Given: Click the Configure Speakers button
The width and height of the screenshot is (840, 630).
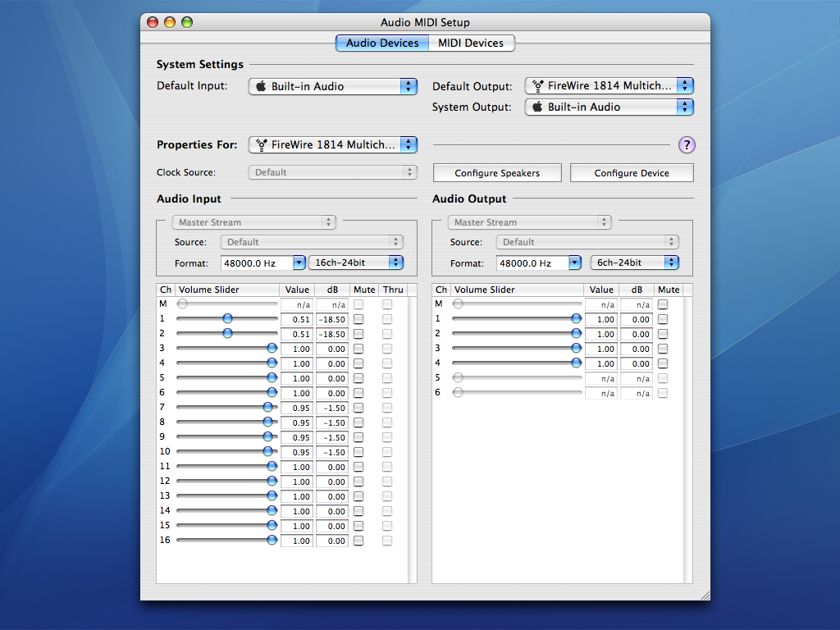Looking at the screenshot, I should [497, 173].
